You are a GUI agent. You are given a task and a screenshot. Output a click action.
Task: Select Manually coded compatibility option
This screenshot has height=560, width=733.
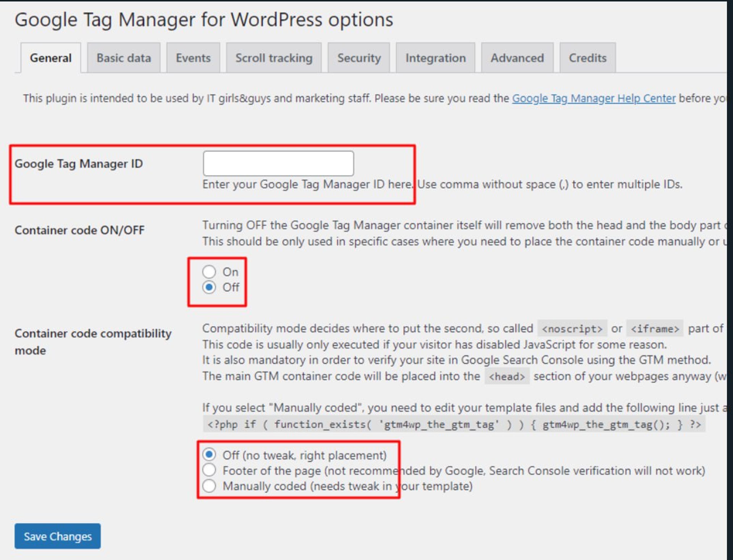(209, 486)
